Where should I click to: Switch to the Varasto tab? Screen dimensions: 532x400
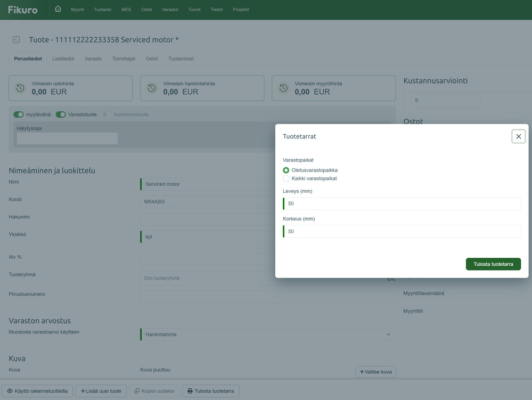(x=93, y=59)
